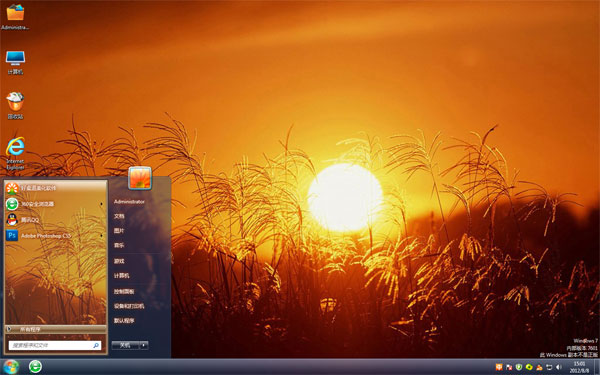Click the taskbar clock showing 15:01
Viewport: 600px width, 375px height.
[x=579, y=367]
